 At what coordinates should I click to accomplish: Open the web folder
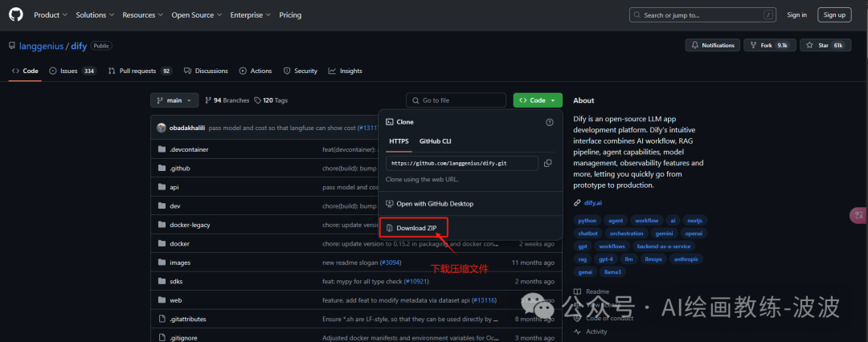click(175, 300)
